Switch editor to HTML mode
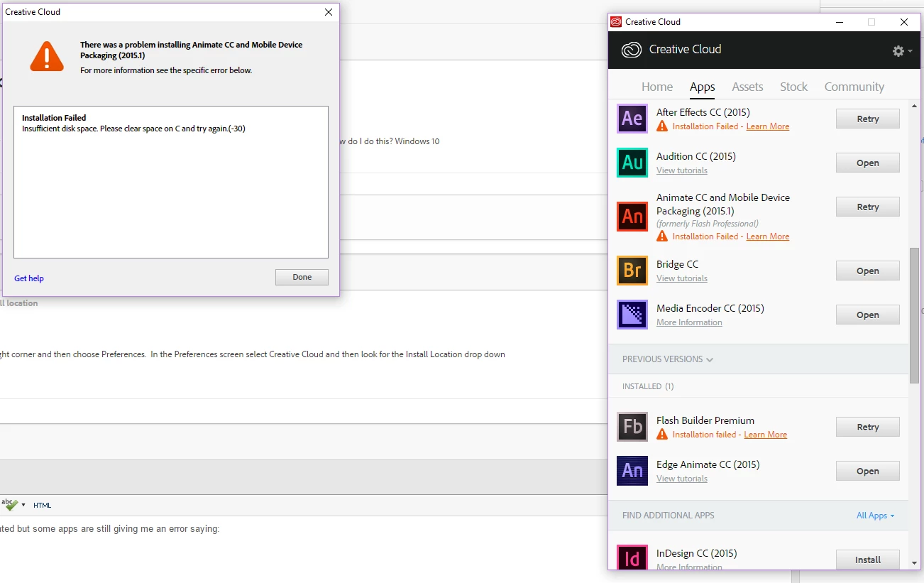This screenshot has width=924, height=583. click(x=43, y=506)
